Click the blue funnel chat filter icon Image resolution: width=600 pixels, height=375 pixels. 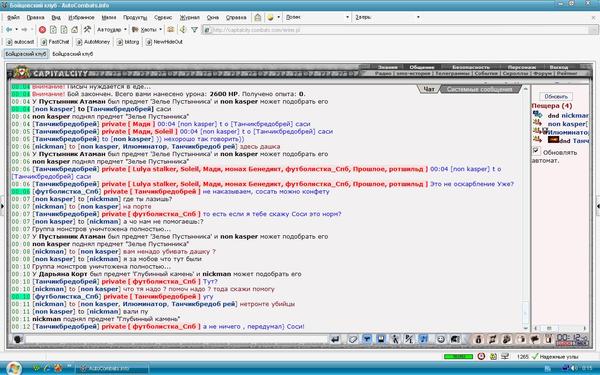point(367,339)
